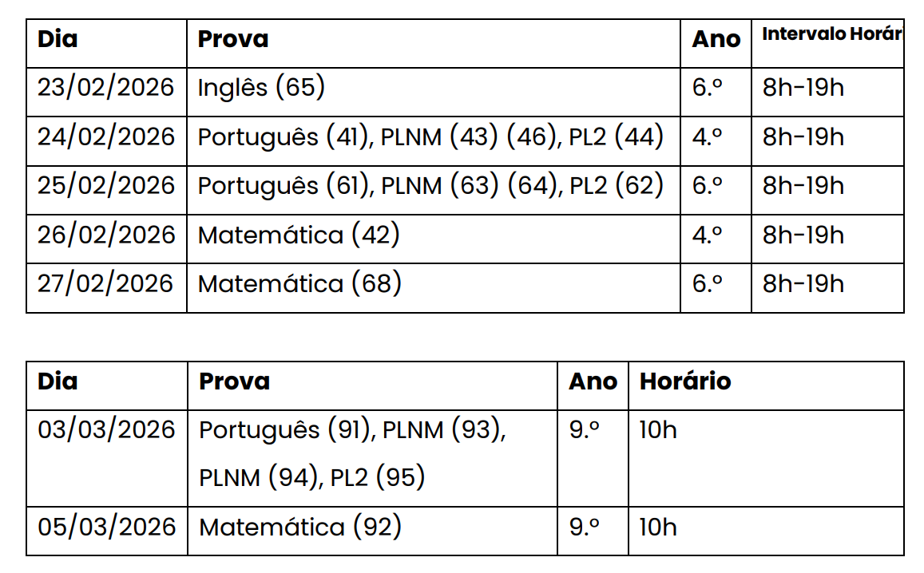
Task: Select the Português (91), PLNM (93) text
Action: click(x=352, y=429)
